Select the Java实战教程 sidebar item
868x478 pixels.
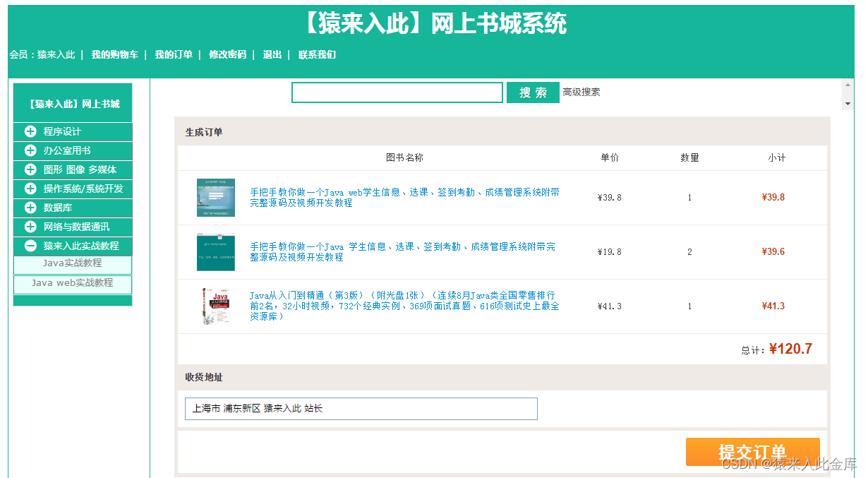coord(72,263)
